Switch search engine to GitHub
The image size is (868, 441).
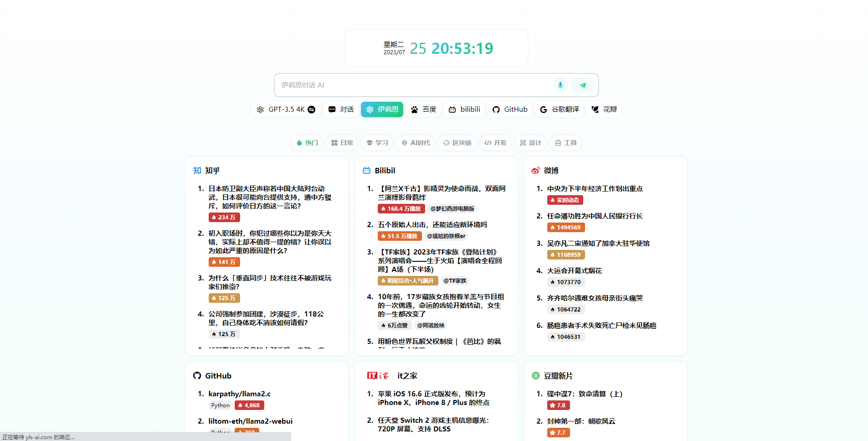tap(510, 109)
